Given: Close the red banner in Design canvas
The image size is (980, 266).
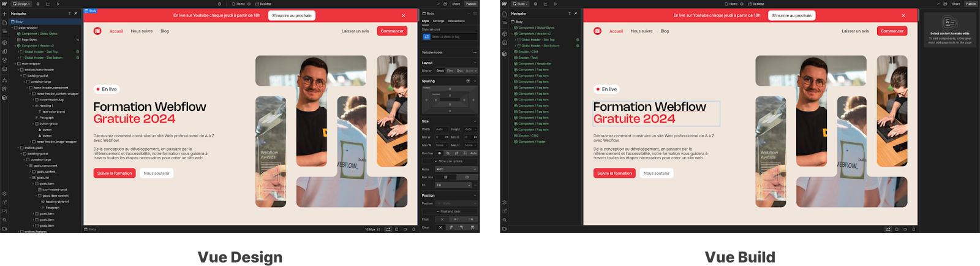Looking at the screenshot, I should click(x=403, y=15).
